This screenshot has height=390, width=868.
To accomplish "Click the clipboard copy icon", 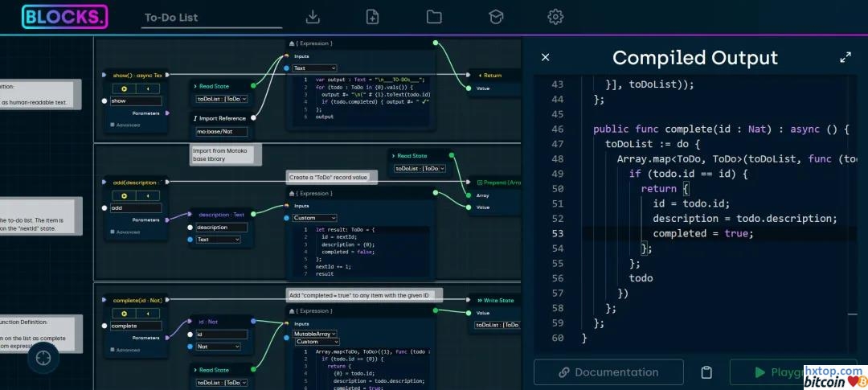I will (x=706, y=372).
